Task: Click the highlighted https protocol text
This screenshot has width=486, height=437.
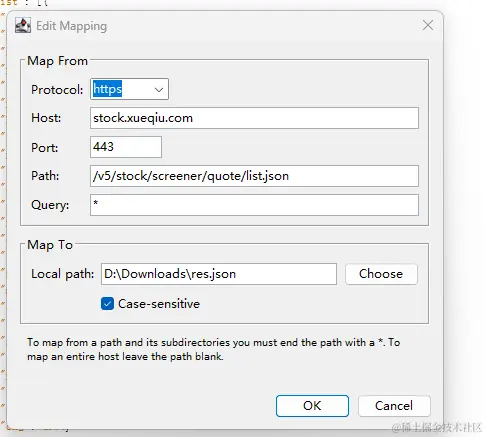Action: coord(107,89)
